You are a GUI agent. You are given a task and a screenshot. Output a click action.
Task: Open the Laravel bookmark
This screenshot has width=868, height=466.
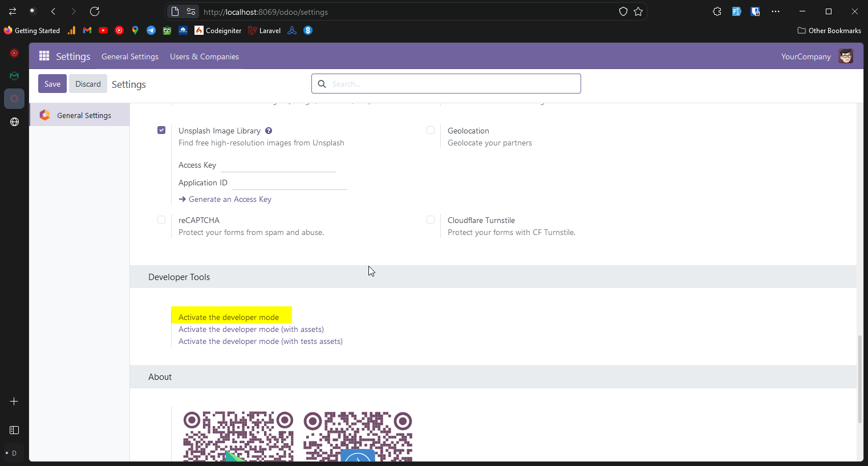coord(264,30)
